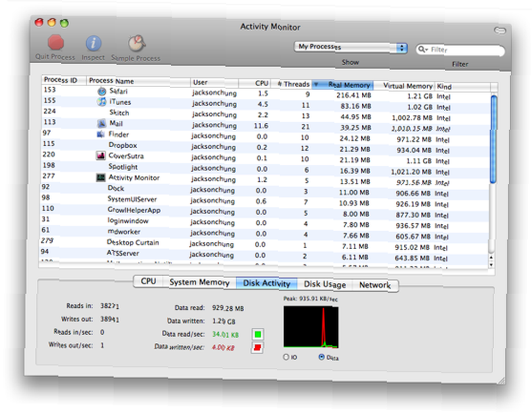Image resolution: width=532 pixels, height=414 pixels.
Task: Open the Disk Usage tab
Action: [x=325, y=284]
